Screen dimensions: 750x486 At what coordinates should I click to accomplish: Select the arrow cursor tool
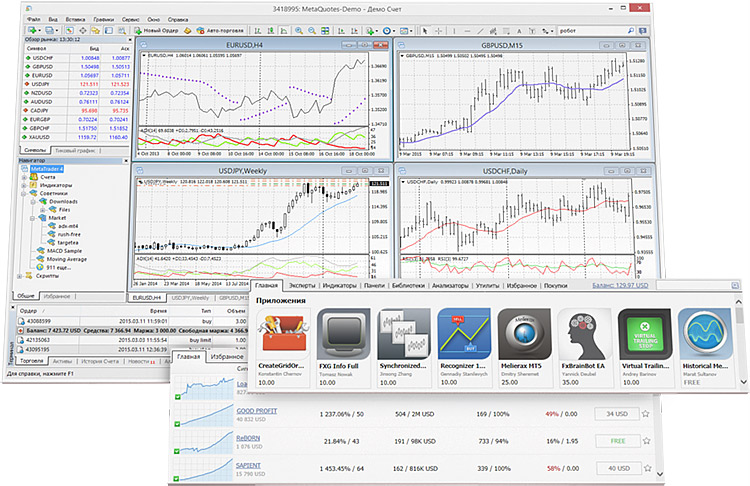(425, 31)
